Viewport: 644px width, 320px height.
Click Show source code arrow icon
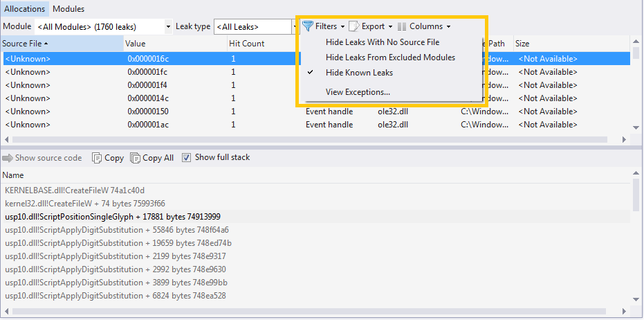[8, 158]
